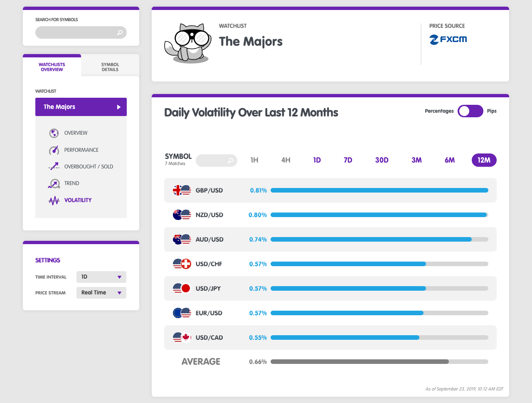The width and height of the screenshot is (532, 403).
Task: Click the NZD/USD symbol name
Action: [x=209, y=215]
